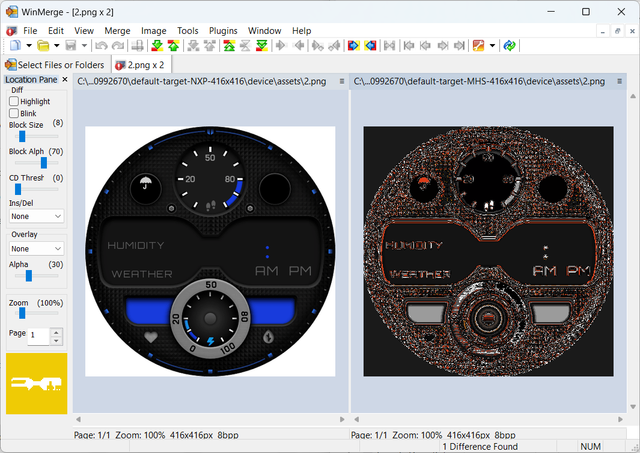Click the Zoom slider handle

point(22,313)
